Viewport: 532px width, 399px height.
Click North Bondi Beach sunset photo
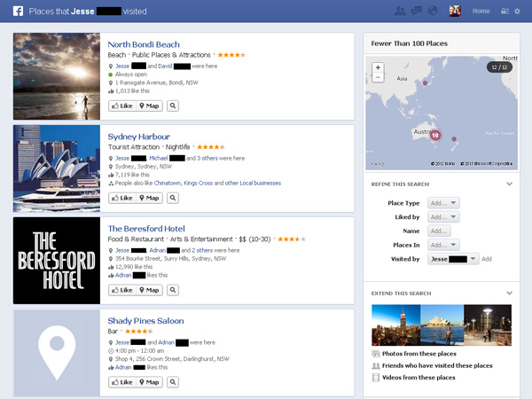(x=57, y=76)
